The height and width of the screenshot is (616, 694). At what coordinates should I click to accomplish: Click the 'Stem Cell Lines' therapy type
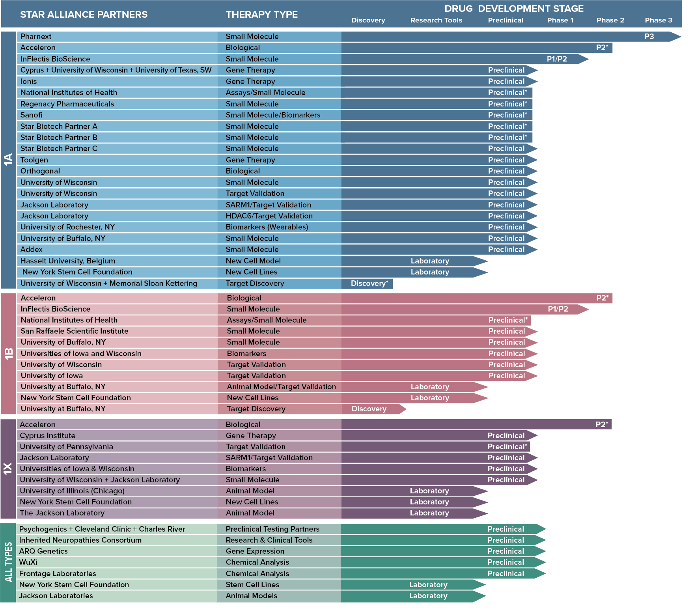252,585
